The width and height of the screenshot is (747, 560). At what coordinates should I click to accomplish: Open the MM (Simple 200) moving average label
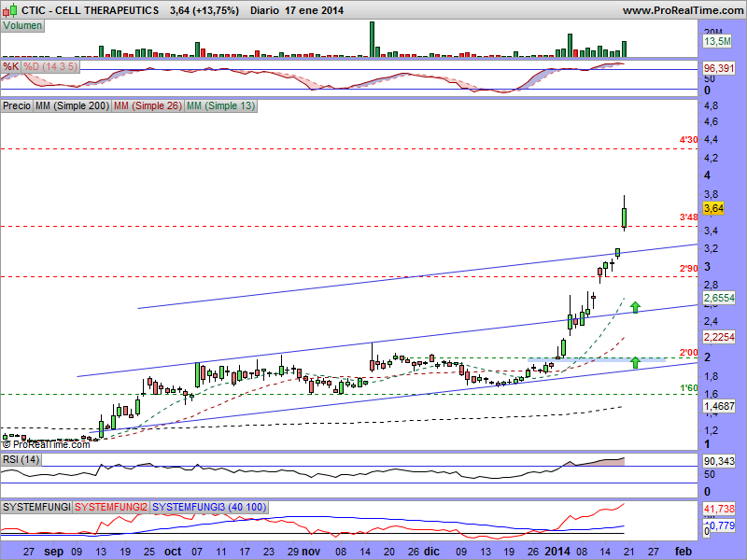[x=72, y=105]
